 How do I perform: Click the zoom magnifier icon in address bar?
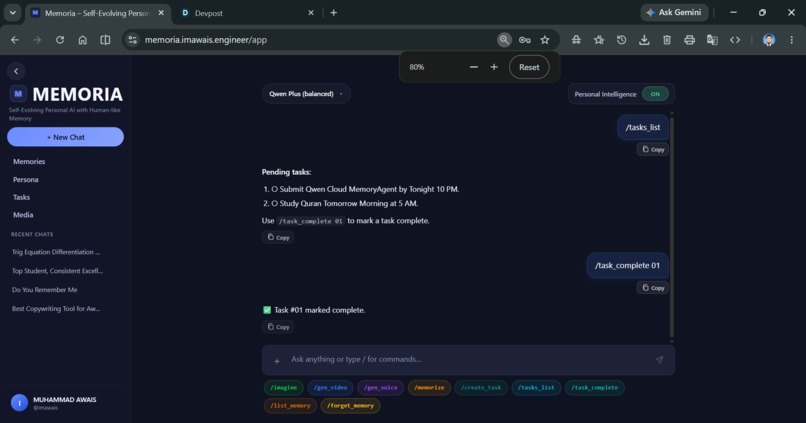click(x=504, y=40)
